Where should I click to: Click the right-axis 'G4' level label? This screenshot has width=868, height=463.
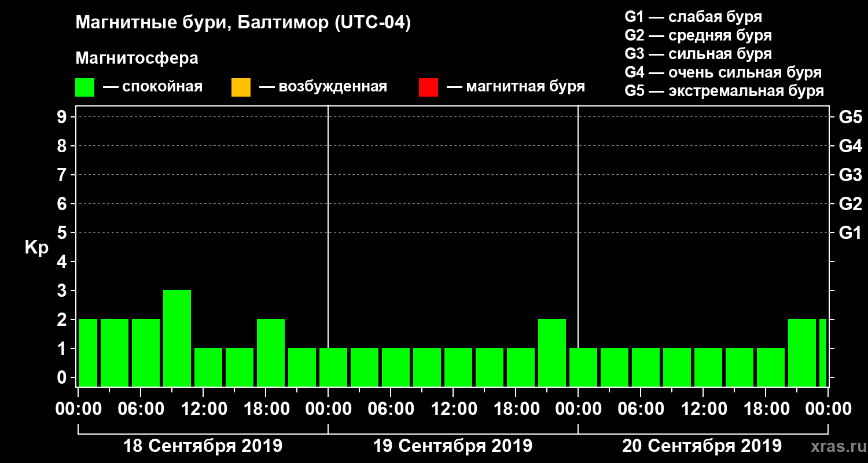tap(850, 146)
